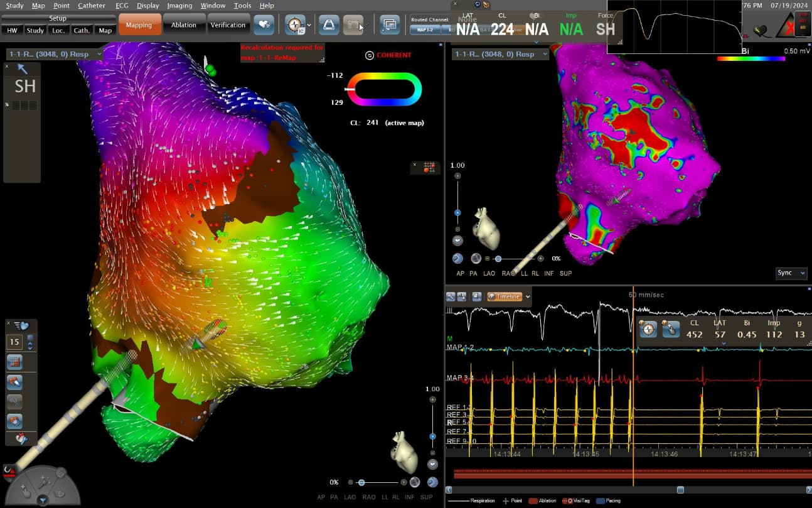Click the chevron button below right viewer zoom slider

tap(457, 240)
